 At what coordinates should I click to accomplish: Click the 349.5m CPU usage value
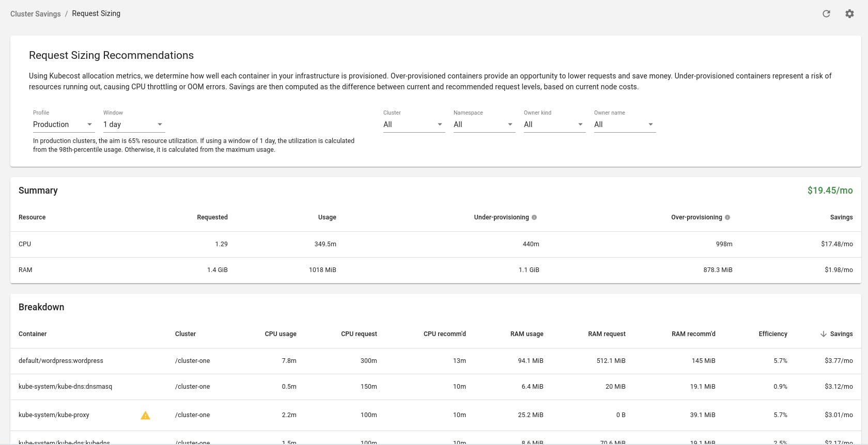click(326, 244)
